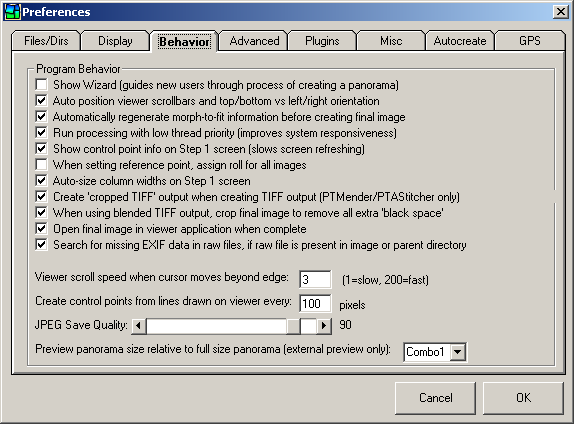Open the GPS tab
Screen dimensions: 574x424
530,41
